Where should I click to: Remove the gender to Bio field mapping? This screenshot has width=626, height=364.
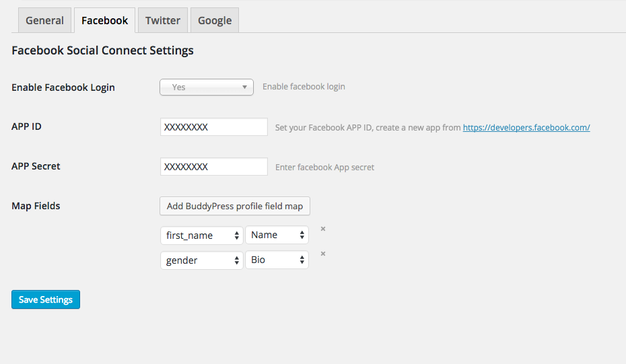323,254
